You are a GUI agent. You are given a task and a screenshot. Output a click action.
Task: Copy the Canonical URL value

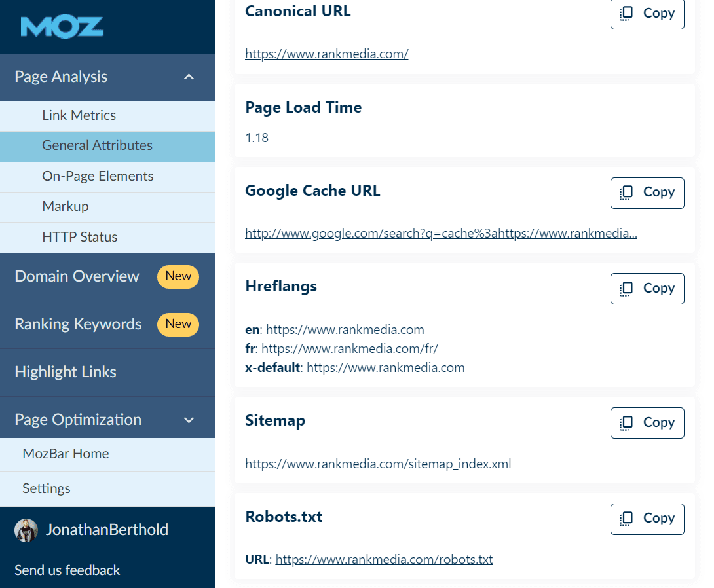pos(647,14)
